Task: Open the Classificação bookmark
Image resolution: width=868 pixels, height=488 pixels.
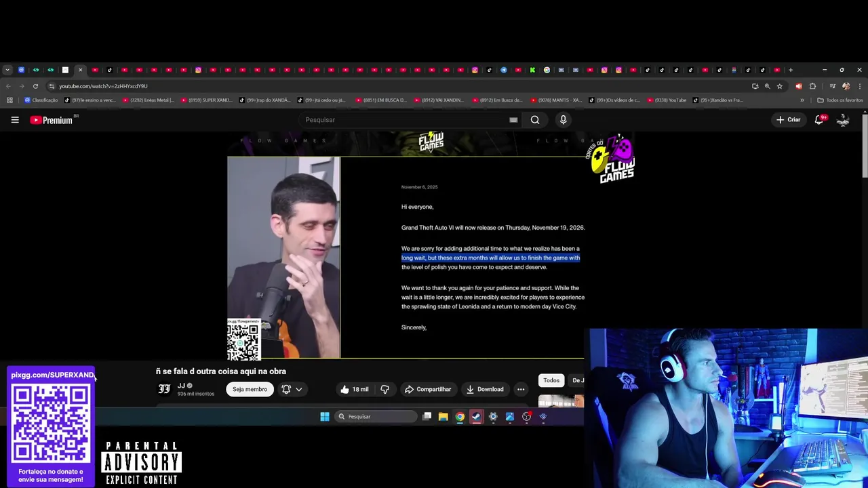Action: pos(41,100)
